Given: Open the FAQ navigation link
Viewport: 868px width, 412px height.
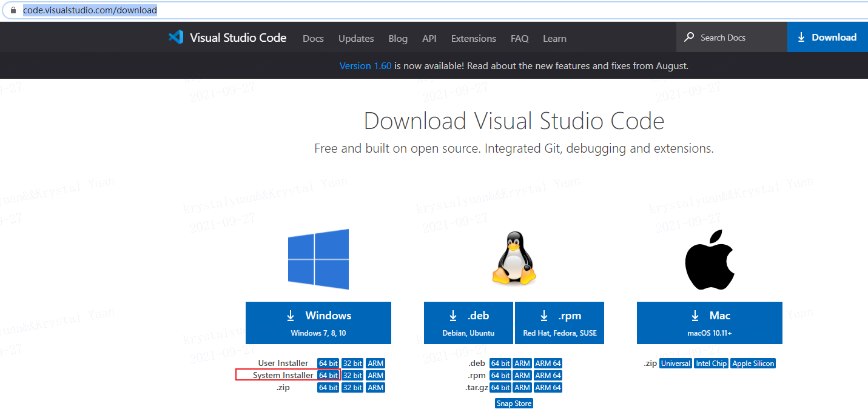Looking at the screenshot, I should click(520, 38).
